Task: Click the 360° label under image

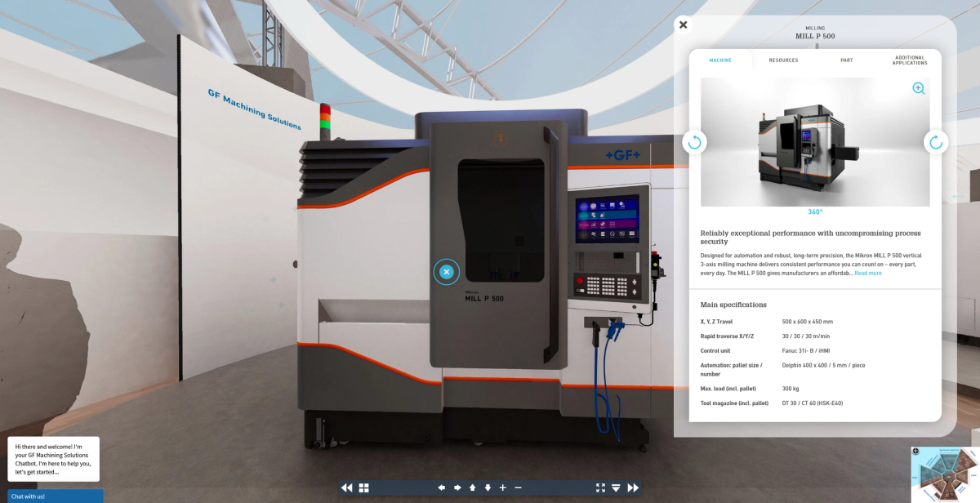Action: coord(815,211)
